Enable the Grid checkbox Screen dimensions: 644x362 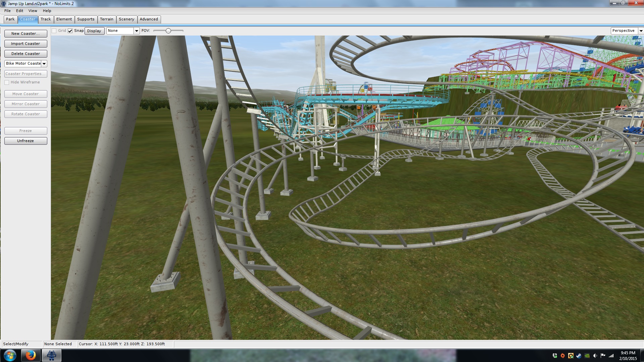click(54, 31)
